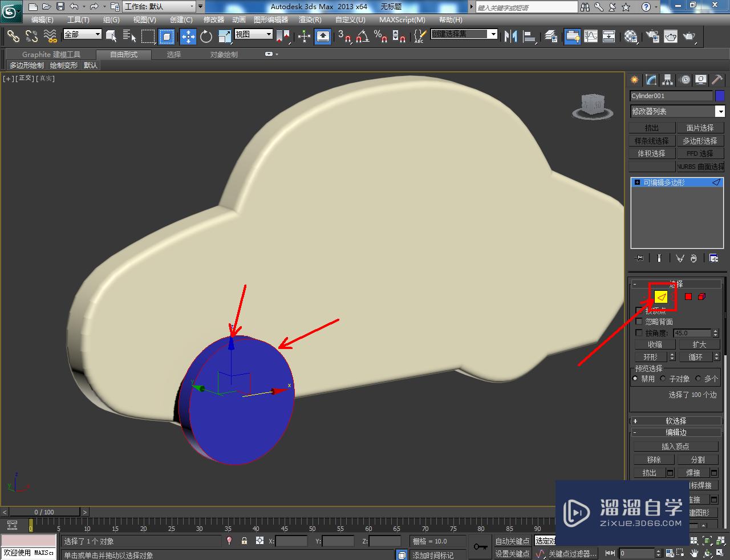The image size is (730, 560).
Task: Toggle the Percent Snap icon
Action: tap(380, 36)
